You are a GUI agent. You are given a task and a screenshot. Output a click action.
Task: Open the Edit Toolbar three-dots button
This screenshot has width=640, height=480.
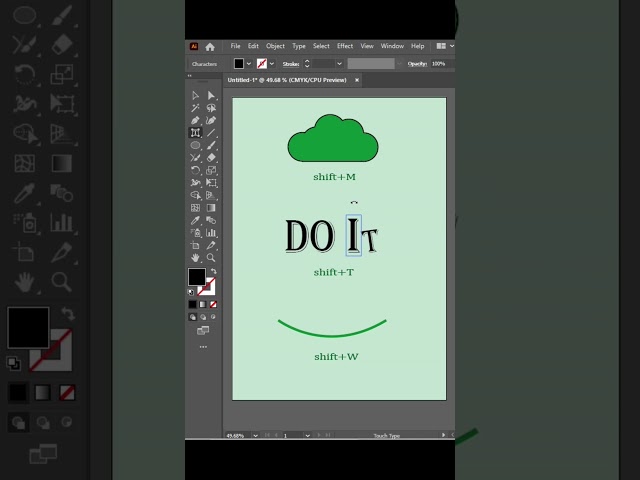tap(203, 347)
